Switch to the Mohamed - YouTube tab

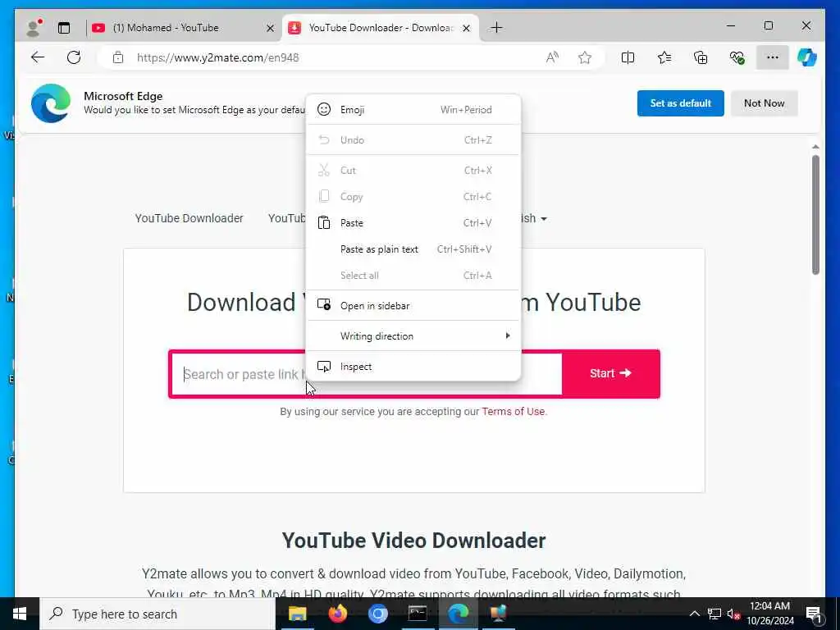[183, 28]
